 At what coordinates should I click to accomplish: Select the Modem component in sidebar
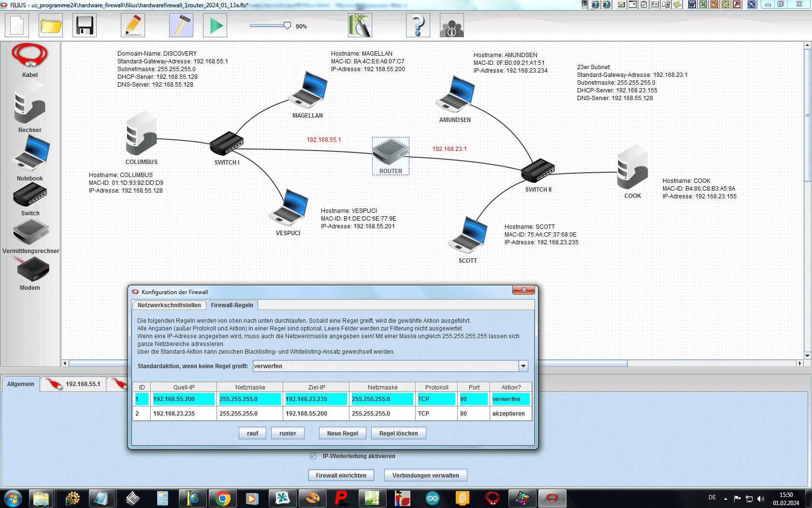(x=30, y=273)
